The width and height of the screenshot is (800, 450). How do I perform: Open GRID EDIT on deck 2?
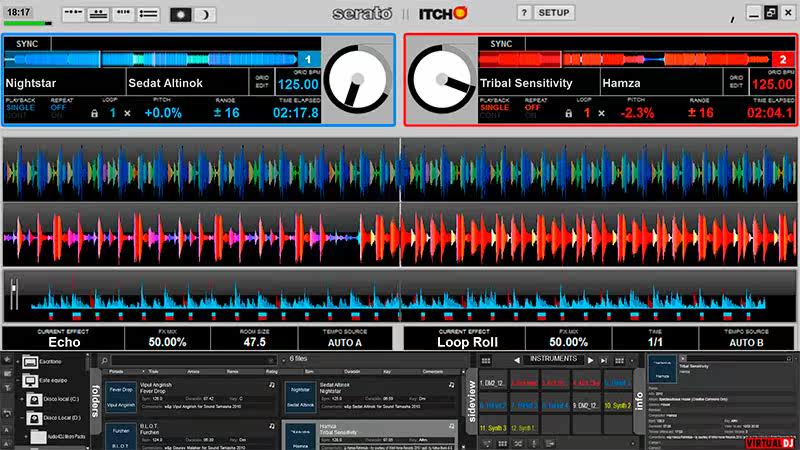coord(736,82)
